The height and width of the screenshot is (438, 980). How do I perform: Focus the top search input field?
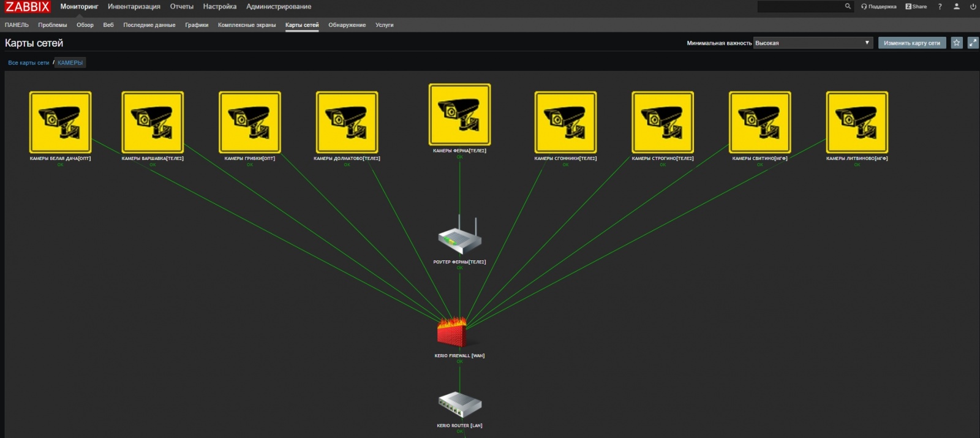coord(799,7)
